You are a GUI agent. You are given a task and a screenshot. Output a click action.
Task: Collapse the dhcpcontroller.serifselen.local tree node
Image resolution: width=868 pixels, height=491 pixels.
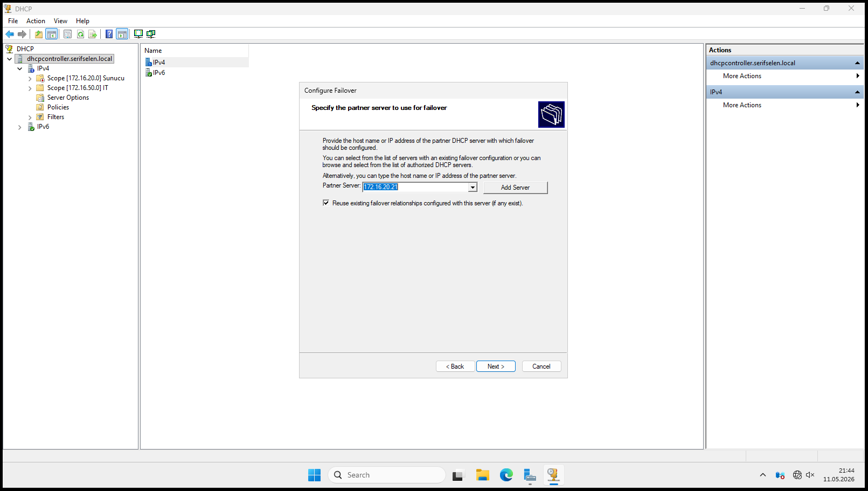click(x=10, y=59)
